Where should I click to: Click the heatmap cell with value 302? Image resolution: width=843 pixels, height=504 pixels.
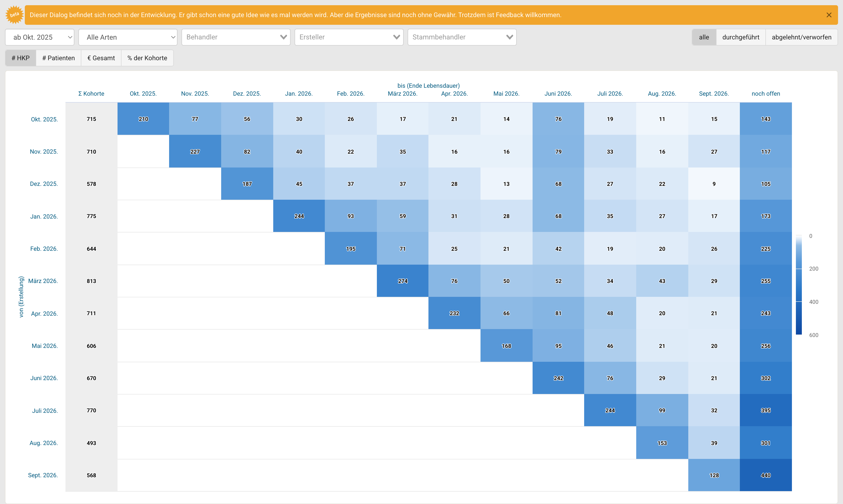pos(766,378)
